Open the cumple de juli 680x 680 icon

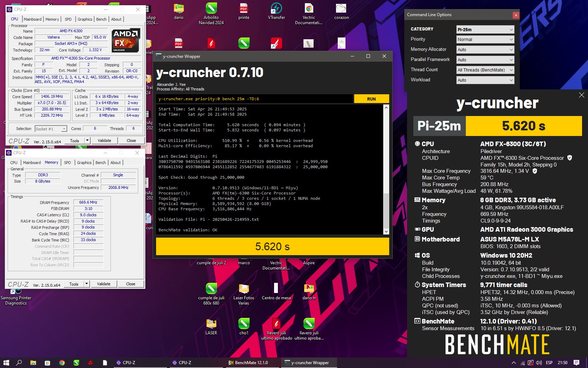tap(211, 294)
